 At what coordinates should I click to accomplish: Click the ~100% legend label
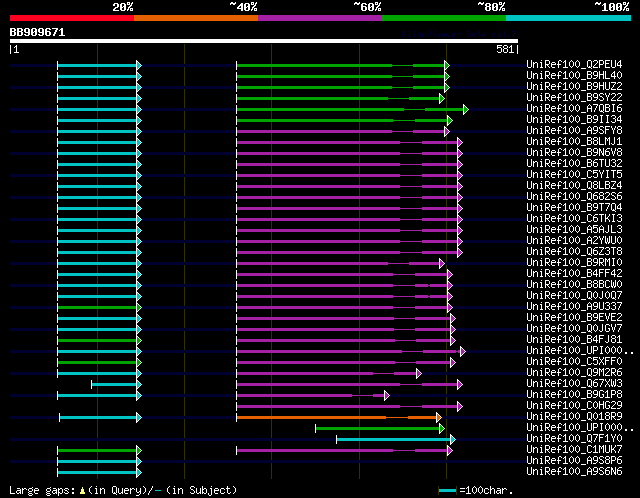pos(612,7)
